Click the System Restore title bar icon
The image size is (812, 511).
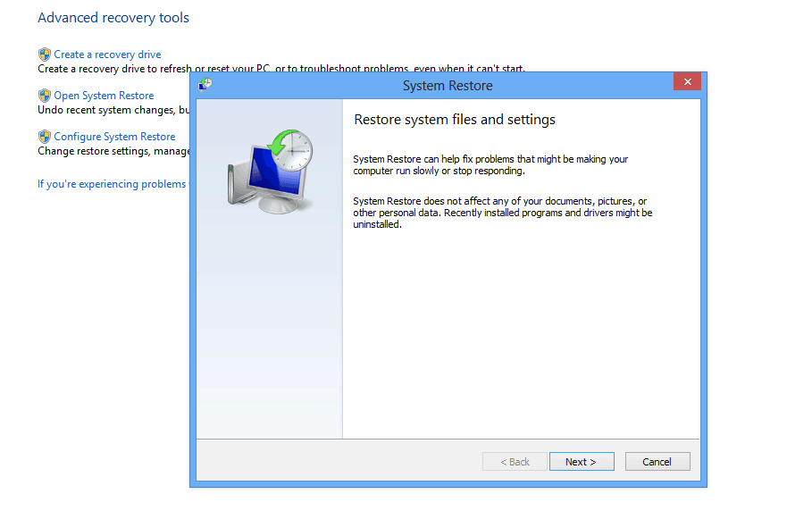(205, 84)
